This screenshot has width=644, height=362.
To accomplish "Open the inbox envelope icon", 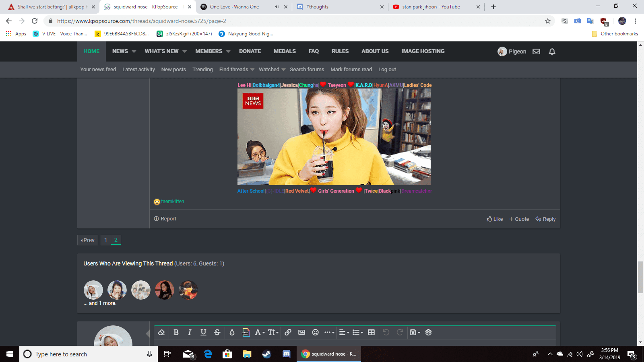I will (536, 51).
